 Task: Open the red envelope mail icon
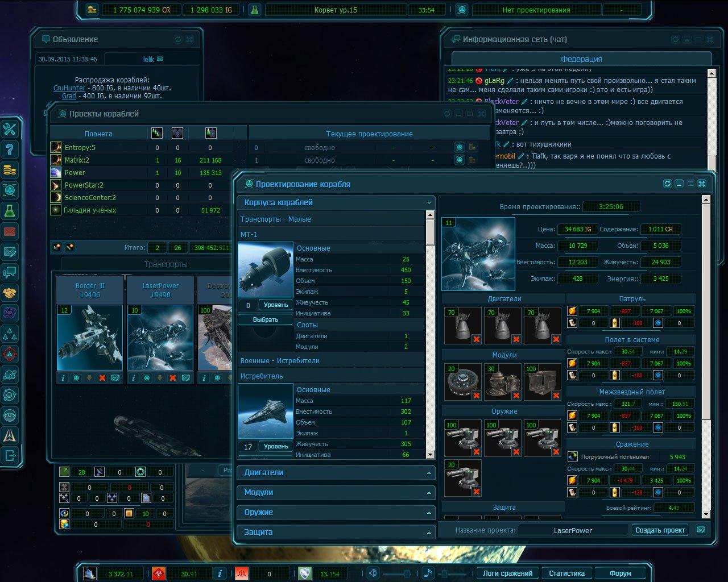tap(10, 231)
